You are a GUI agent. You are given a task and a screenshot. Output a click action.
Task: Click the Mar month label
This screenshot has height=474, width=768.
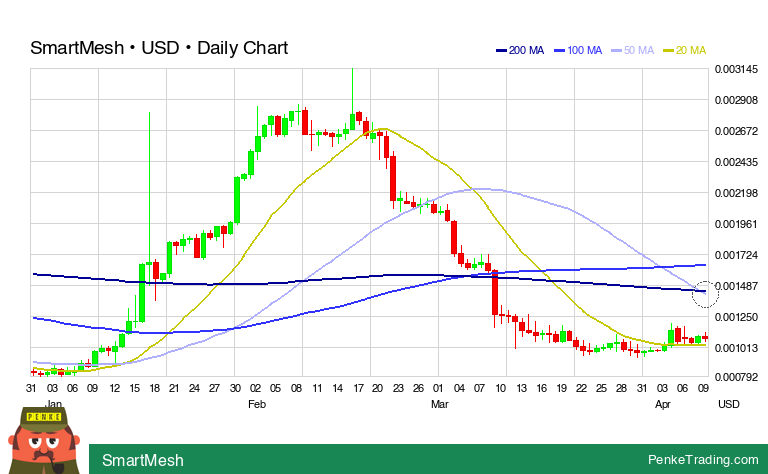tap(439, 404)
